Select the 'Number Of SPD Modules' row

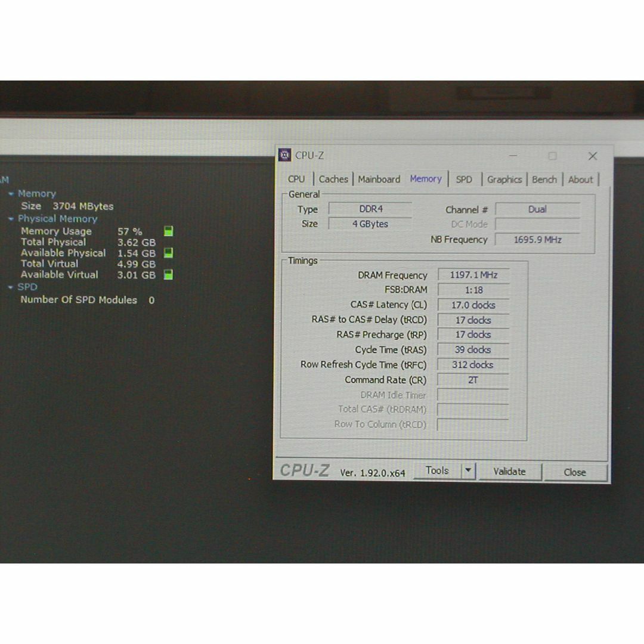(88, 300)
